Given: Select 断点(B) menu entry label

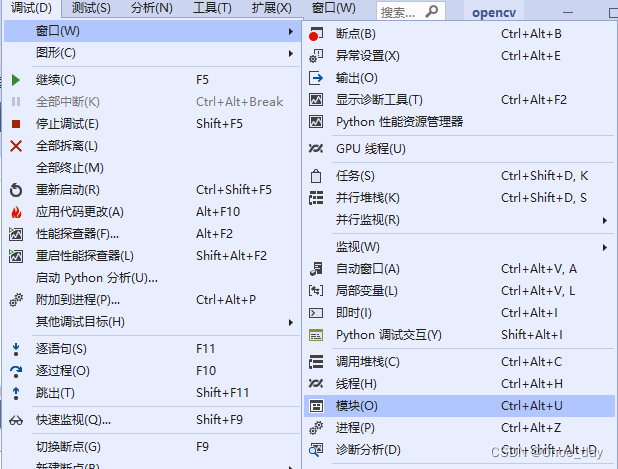Looking at the screenshot, I should [356, 34].
